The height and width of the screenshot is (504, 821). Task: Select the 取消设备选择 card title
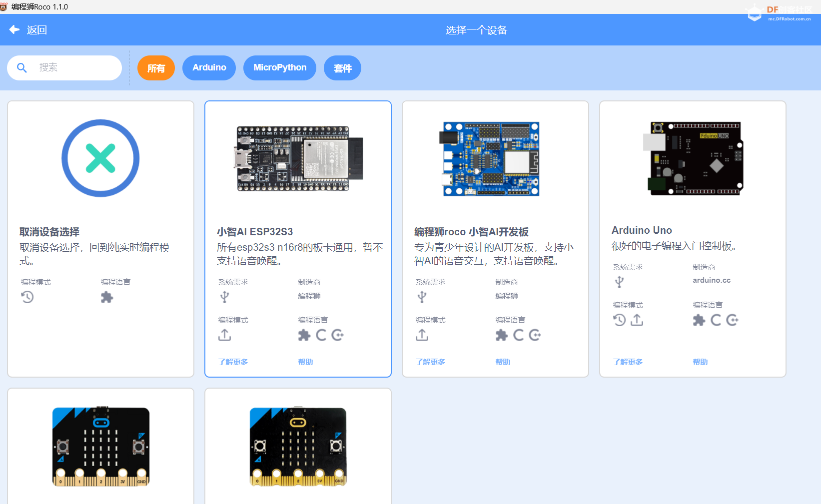coord(49,232)
